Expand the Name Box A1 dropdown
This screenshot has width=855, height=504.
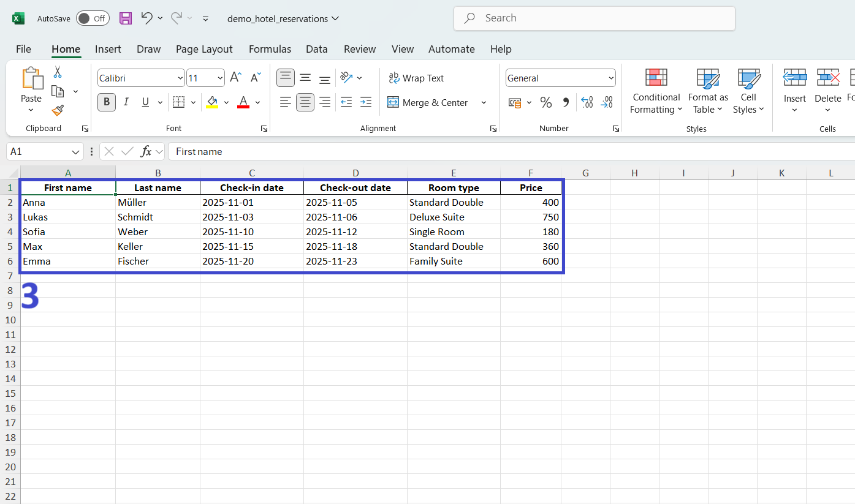click(75, 151)
